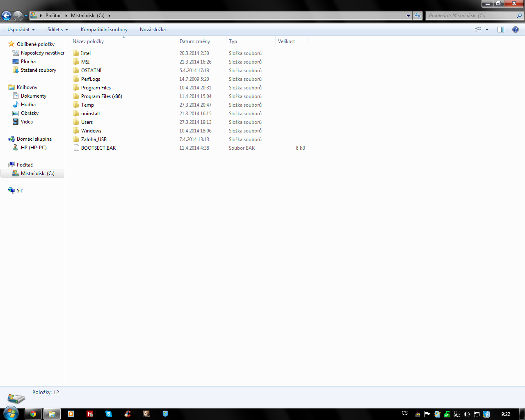Click the 9:22 clock in the taskbar
The width and height of the screenshot is (525, 420).
506,414
